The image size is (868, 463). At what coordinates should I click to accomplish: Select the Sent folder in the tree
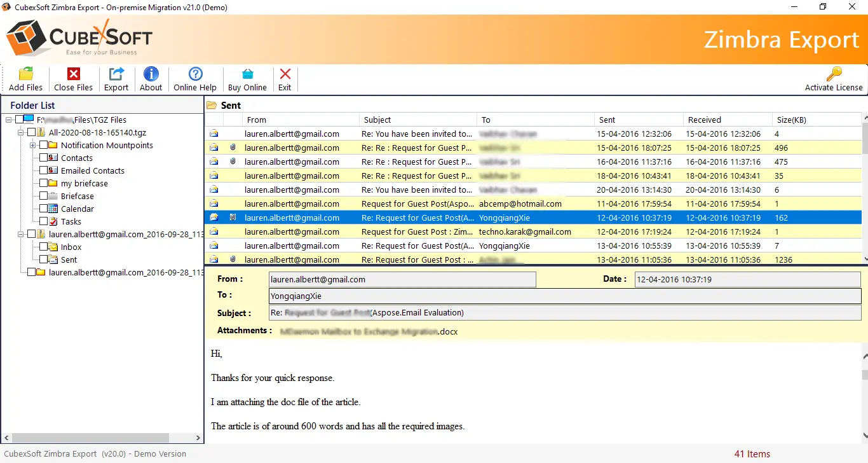click(69, 259)
